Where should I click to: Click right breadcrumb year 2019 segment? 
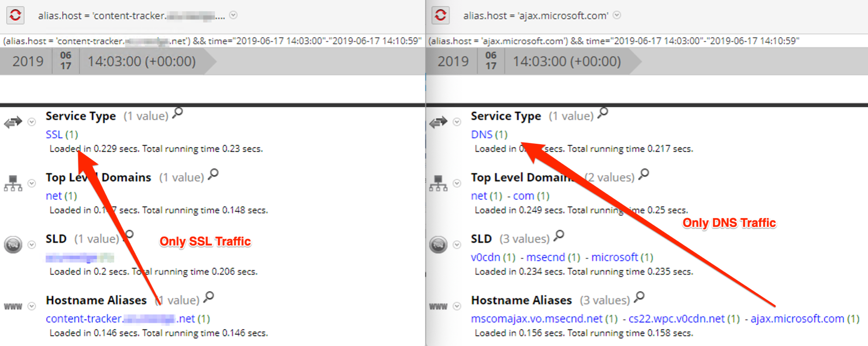tap(453, 62)
